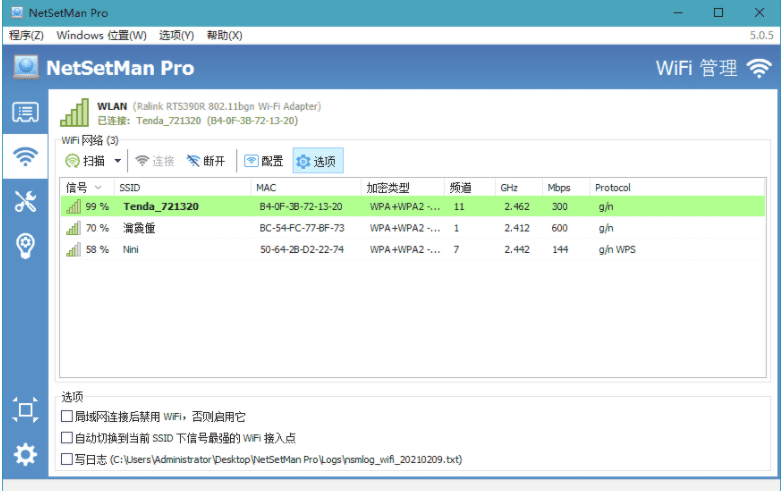Open the 程序(Z) menu
This screenshot has width=781, height=491.
(x=26, y=35)
